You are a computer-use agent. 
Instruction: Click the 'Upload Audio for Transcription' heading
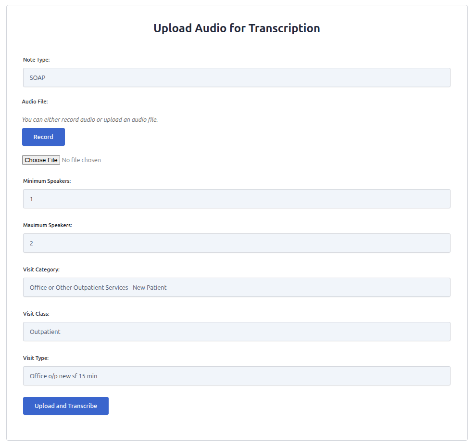[x=237, y=28]
